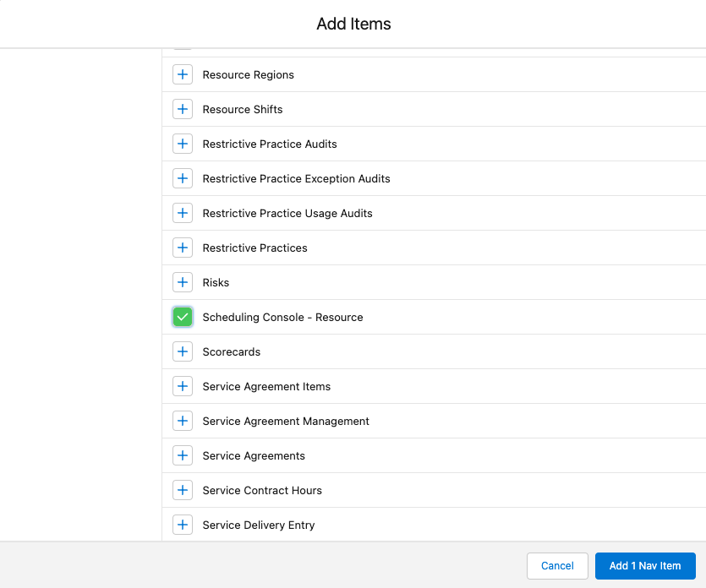Image resolution: width=706 pixels, height=588 pixels.
Task: Click Restrictive Practice Audits text
Action: (x=270, y=144)
